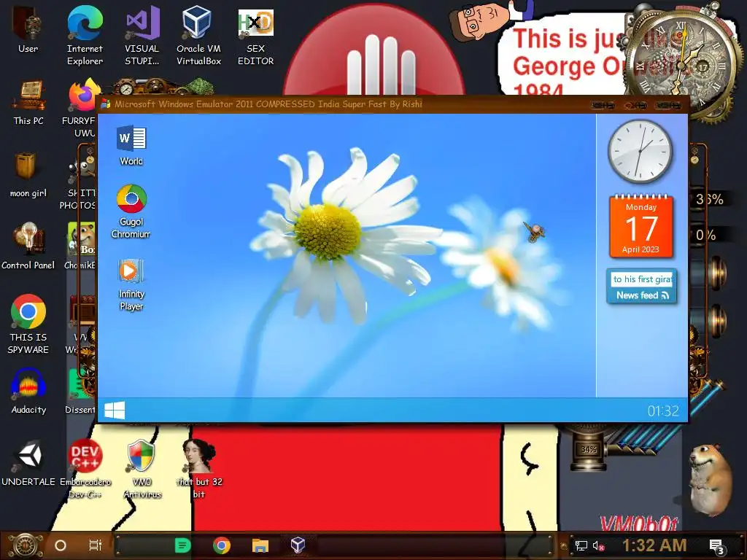Open the SEX EDITOR HxD icon
The height and width of the screenshot is (560, 747).
tap(255, 35)
